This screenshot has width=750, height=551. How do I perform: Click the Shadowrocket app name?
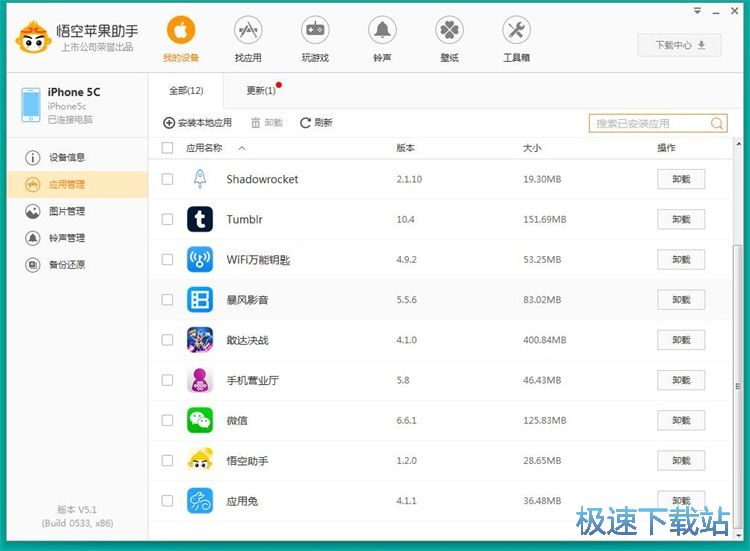[262, 179]
